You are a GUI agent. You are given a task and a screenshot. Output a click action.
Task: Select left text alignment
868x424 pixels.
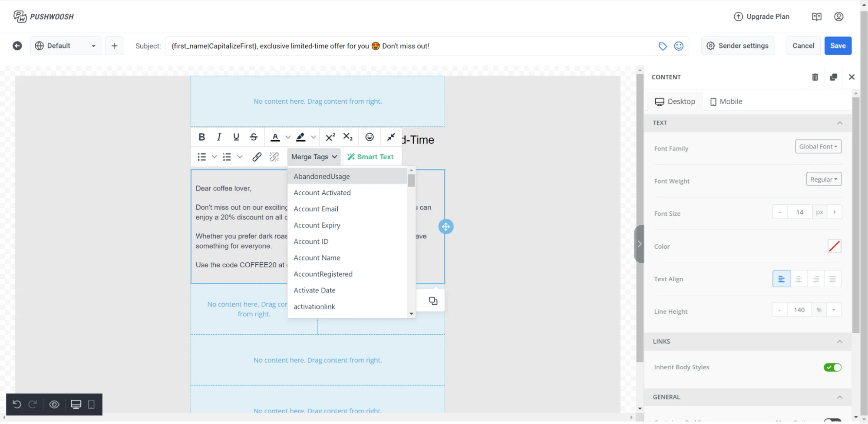point(781,279)
